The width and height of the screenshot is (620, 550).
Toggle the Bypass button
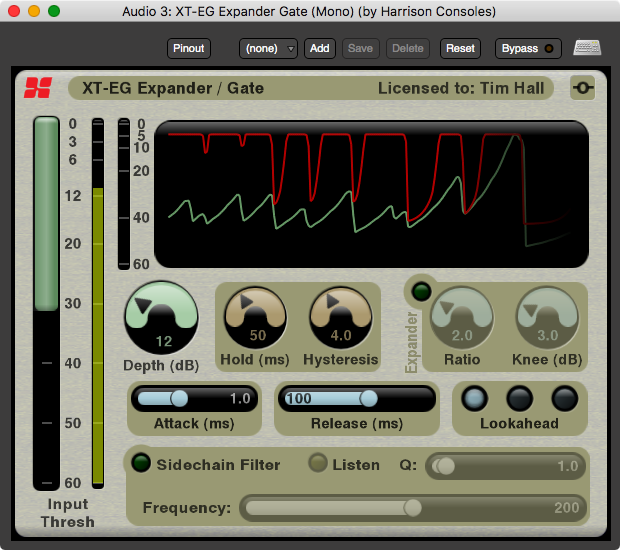click(x=528, y=48)
